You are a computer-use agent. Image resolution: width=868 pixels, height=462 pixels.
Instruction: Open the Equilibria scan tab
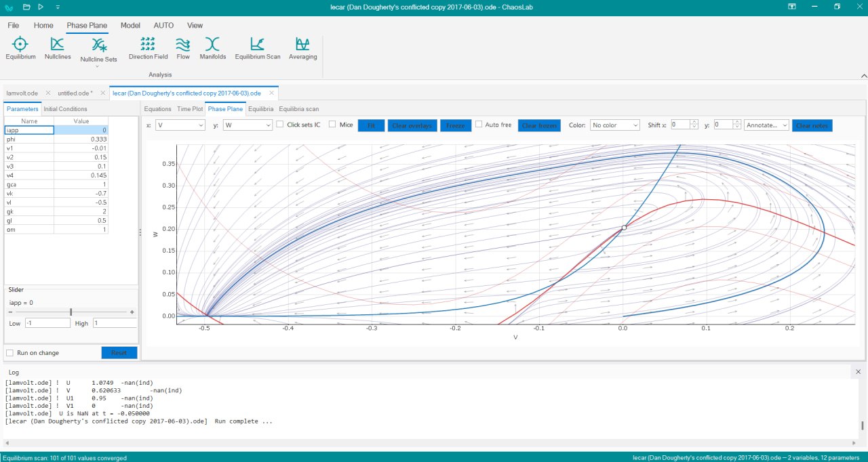pos(298,108)
